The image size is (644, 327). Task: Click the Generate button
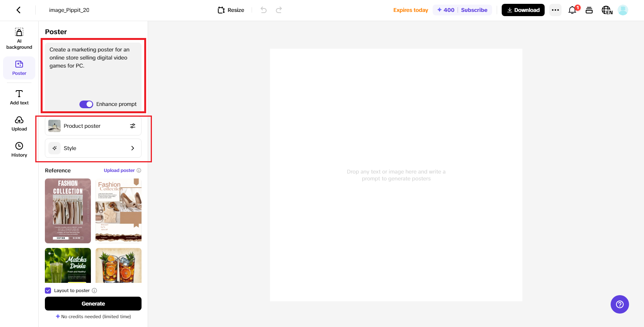[x=93, y=304]
